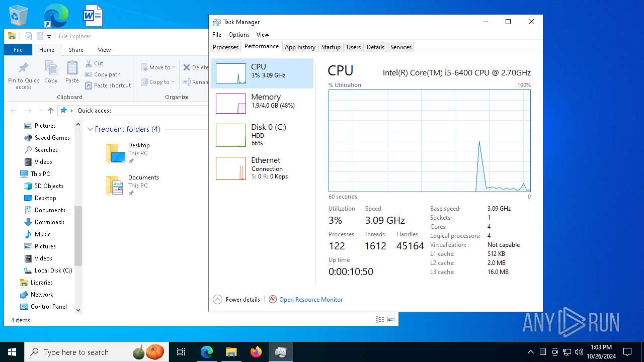Select Searches in navigation pane

pos(46,150)
